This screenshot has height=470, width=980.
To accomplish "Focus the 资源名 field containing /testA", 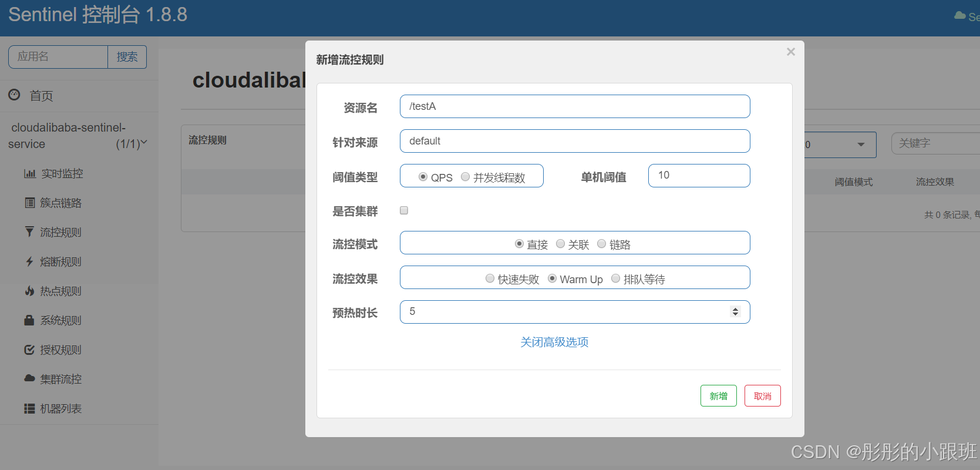I will pos(575,106).
